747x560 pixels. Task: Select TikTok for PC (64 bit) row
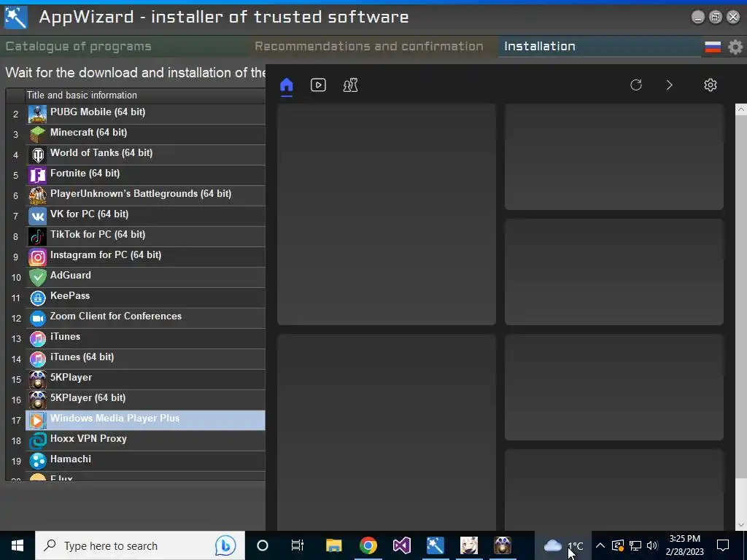tap(145, 237)
